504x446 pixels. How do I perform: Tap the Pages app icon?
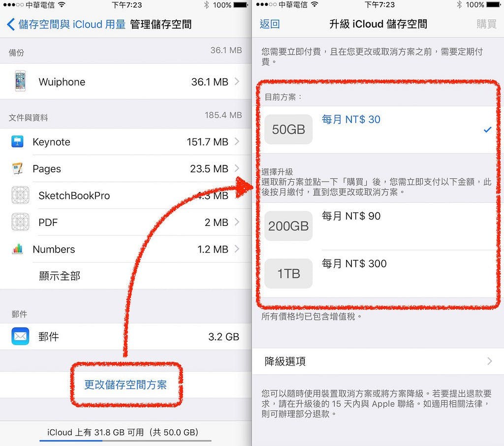[x=17, y=168]
